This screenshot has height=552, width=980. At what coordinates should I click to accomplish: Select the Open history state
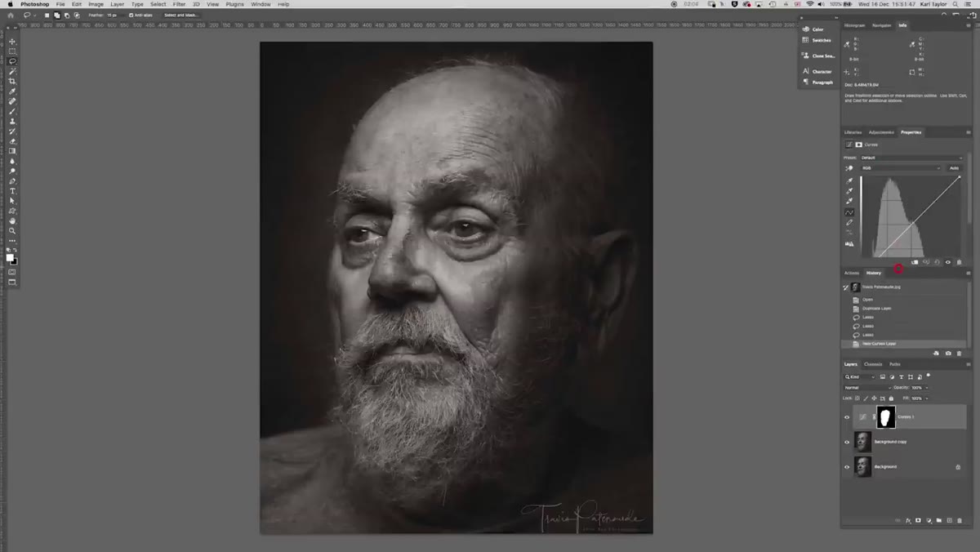(x=867, y=300)
